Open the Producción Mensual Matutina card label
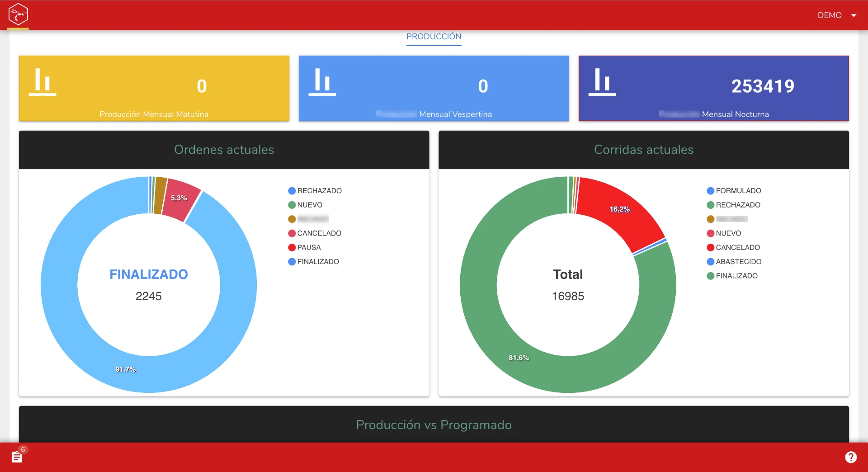This screenshot has width=868, height=472. point(154,114)
